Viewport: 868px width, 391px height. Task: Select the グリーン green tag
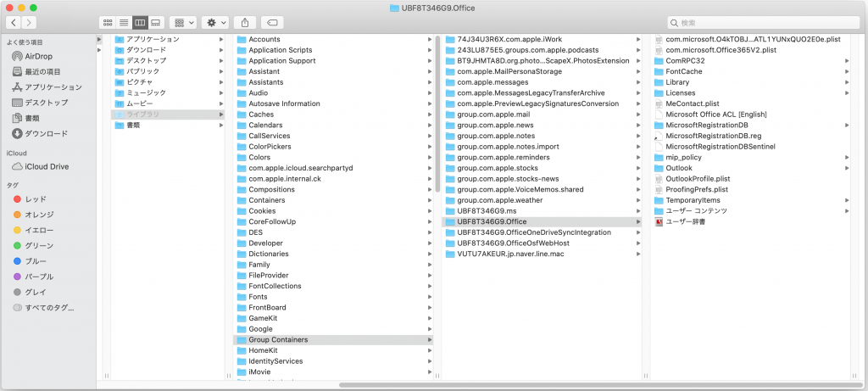[x=33, y=245]
